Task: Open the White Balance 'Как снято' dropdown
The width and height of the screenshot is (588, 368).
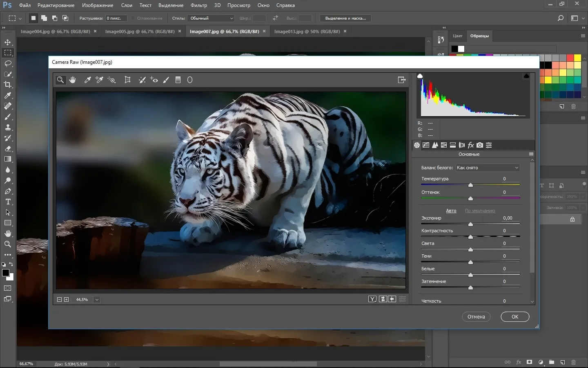Action: tap(488, 168)
